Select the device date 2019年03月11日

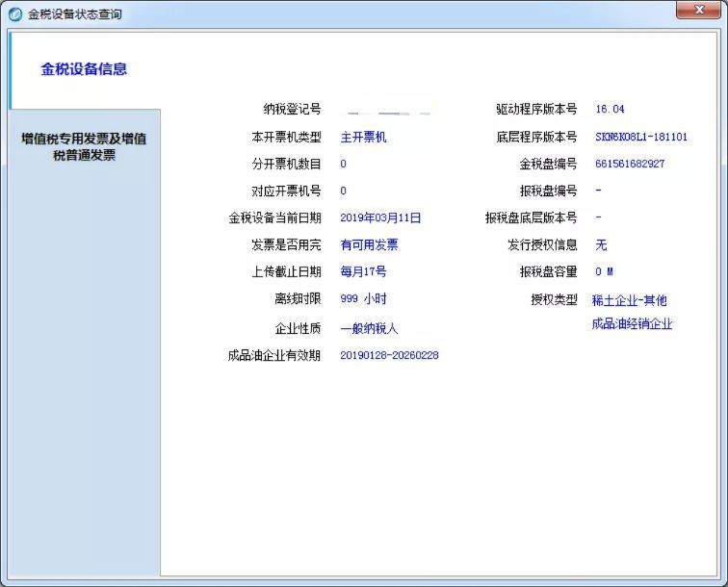point(380,218)
